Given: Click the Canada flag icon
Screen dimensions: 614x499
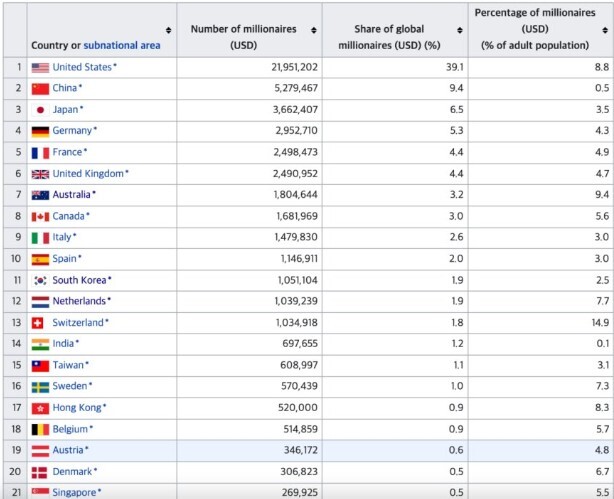Looking at the screenshot, I should click(x=40, y=216).
